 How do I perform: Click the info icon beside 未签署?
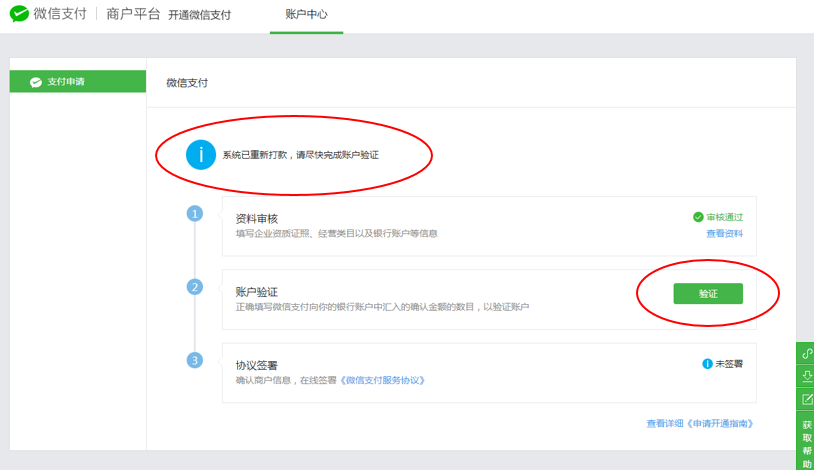pyautogui.click(x=707, y=364)
